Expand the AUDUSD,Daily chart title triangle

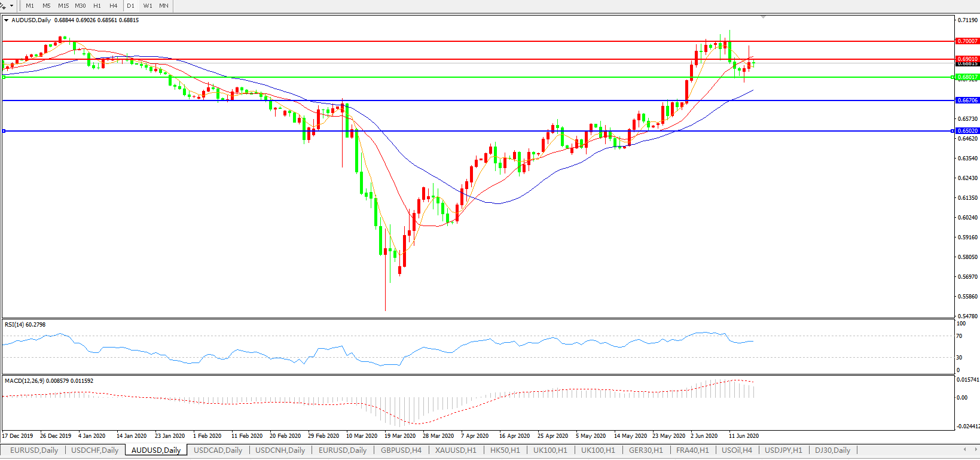click(7, 20)
